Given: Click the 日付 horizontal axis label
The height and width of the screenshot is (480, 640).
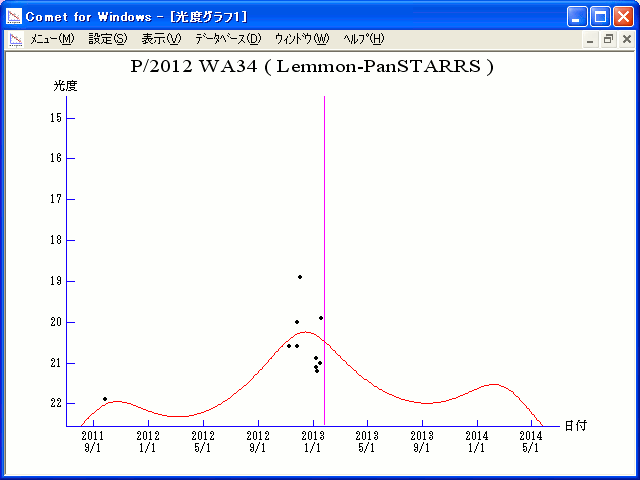Looking at the screenshot, I should [x=575, y=425].
